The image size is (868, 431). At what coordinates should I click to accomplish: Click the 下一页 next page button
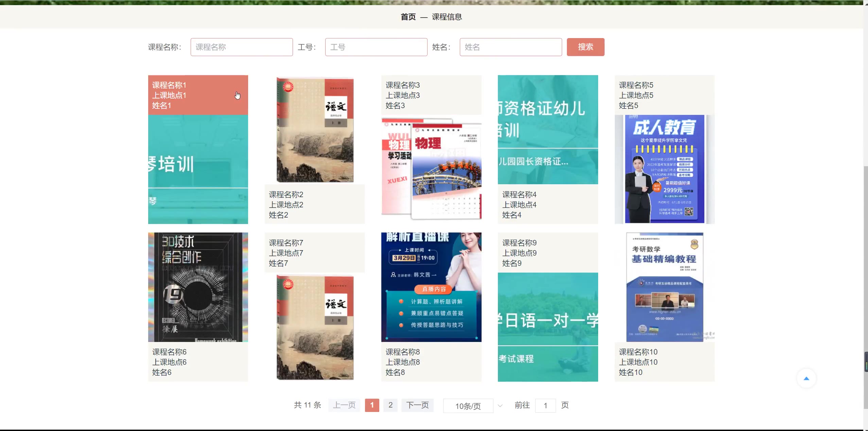pos(417,405)
